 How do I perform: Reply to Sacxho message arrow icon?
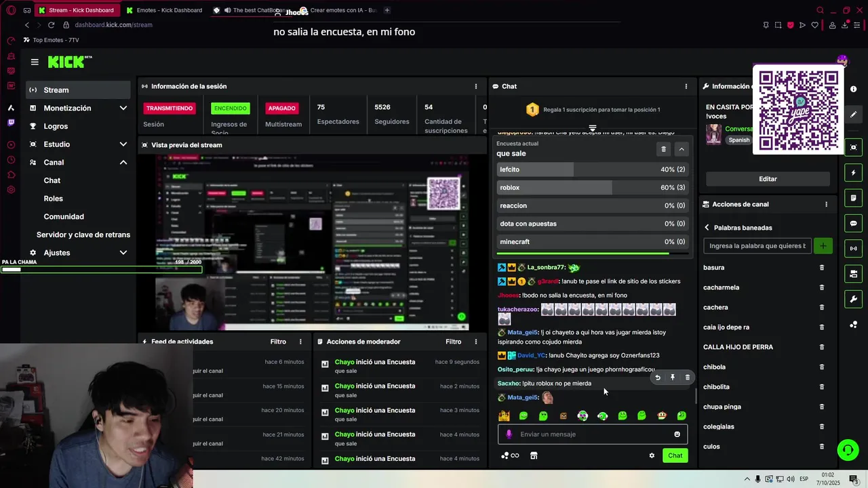[657, 378]
